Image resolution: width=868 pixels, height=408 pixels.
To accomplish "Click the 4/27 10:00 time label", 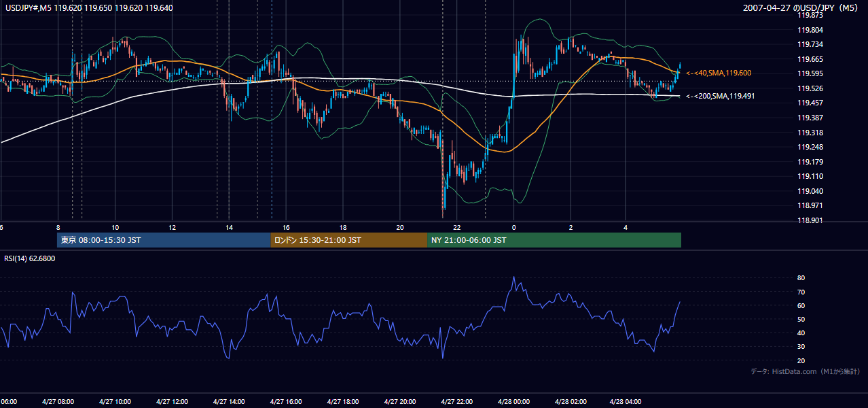I will coord(115,402).
